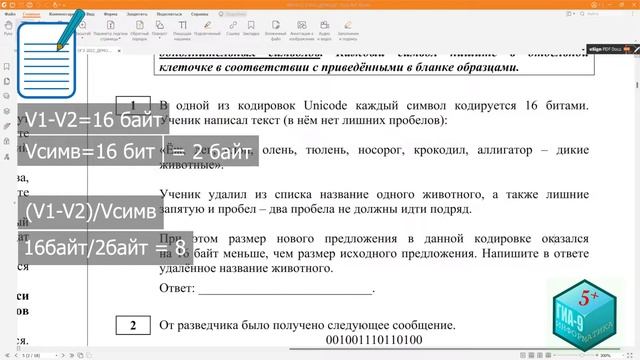
Task: Select continuous page view mode in status bar
Action: click(531, 356)
